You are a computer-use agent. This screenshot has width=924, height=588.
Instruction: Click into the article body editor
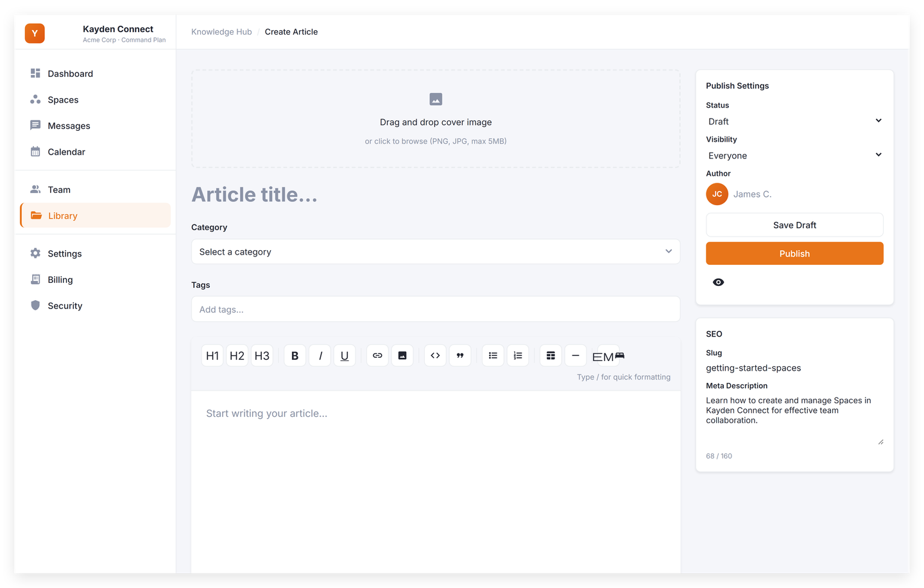(x=436, y=481)
